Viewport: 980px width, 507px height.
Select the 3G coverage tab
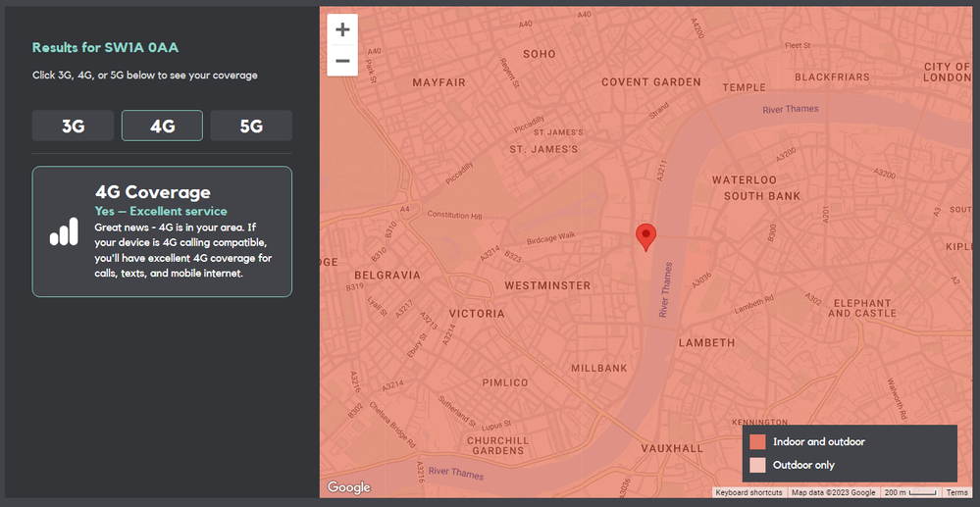74,126
